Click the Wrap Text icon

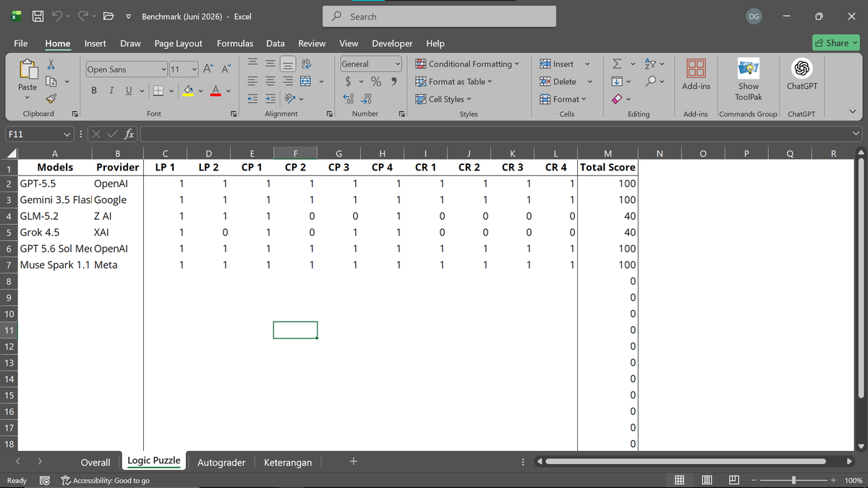(306, 64)
